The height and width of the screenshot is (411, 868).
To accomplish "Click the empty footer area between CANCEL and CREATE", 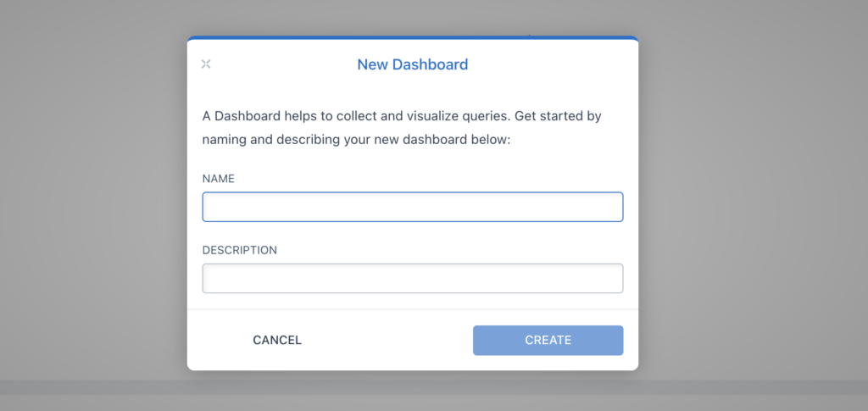I will tap(387, 340).
